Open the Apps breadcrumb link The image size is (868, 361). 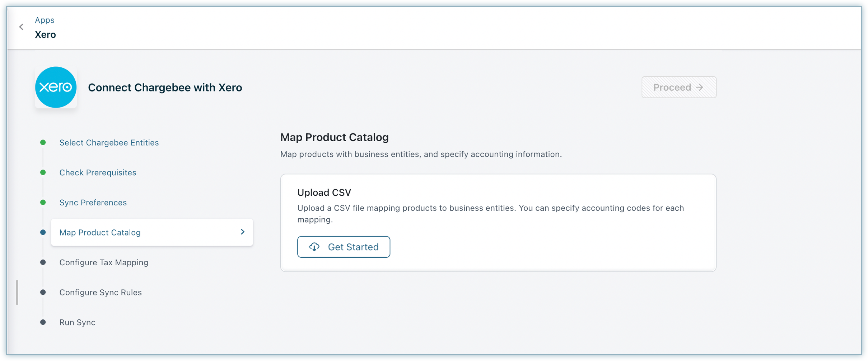tap(45, 20)
